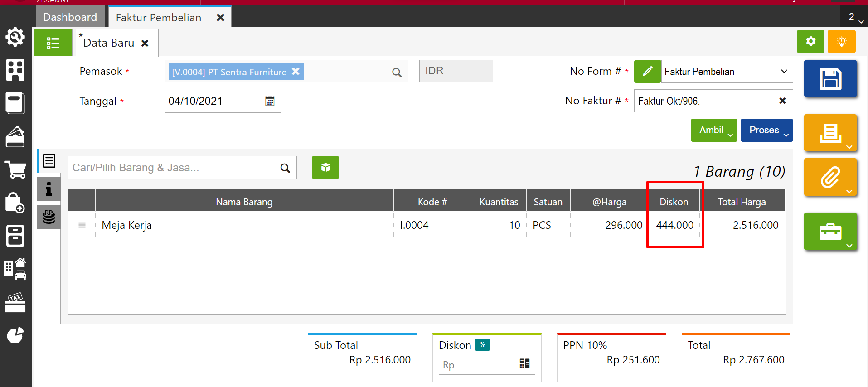Open the pie chart reports icon

pyautogui.click(x=15, y=335)
